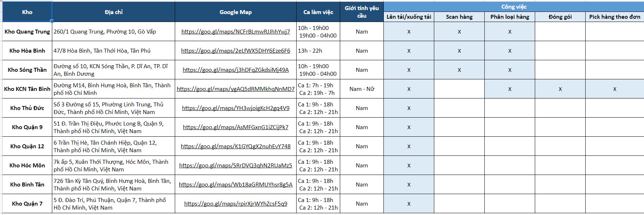Select the Địa chỉ header cell
Viewport: 644px width, 215px height.
pyautogui.click(x=114, y=12)
